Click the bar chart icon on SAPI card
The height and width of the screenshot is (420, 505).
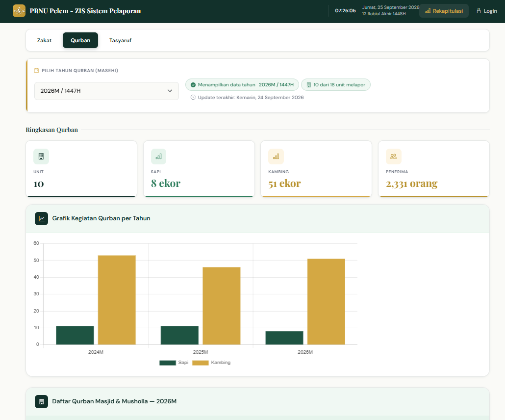158,157
